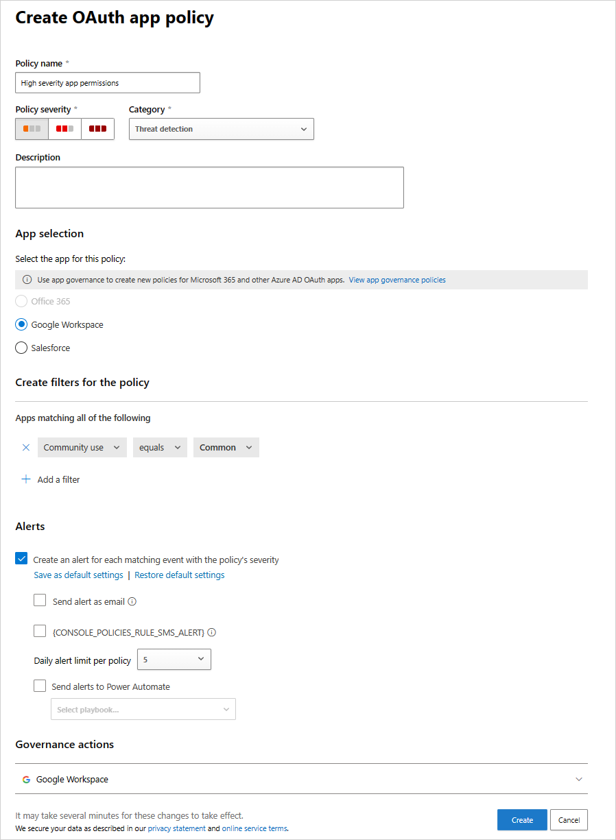This screenshot has width=616, height=840.
Task: Uncheck create an alert for each matching event
Action: tap(21, 558)
